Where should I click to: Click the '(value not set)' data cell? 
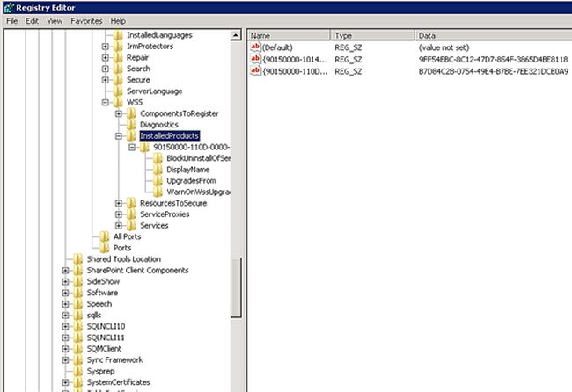click(444, 47)
